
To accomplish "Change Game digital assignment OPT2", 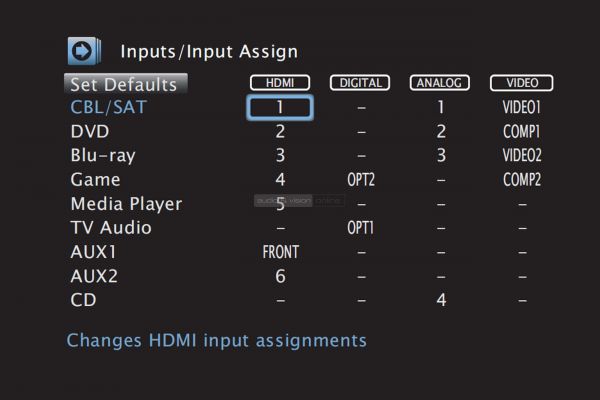I will click(x=361, y=180).
